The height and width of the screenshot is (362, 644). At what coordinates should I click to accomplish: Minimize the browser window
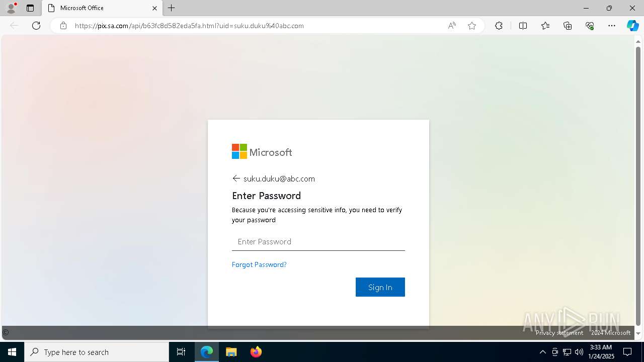586,8
